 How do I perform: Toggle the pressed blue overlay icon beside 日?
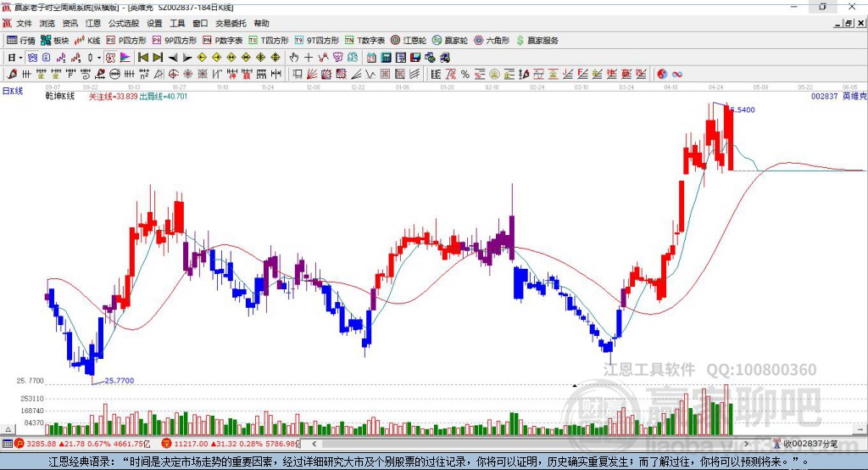[33, 58]
